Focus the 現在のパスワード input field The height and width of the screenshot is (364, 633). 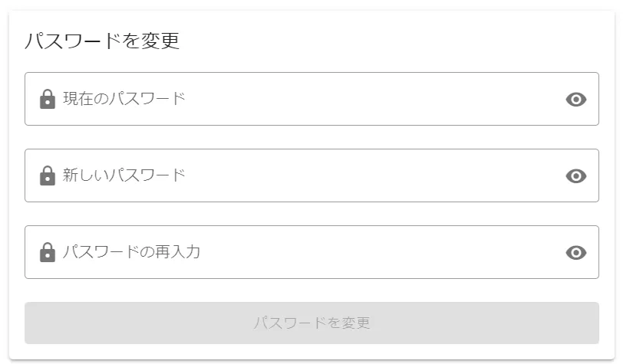click(307, 99)
